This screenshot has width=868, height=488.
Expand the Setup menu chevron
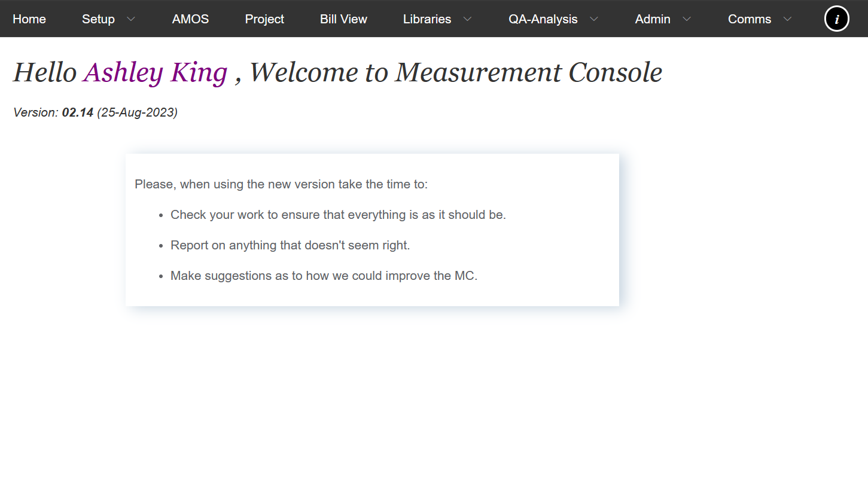(x=131, y=19)
